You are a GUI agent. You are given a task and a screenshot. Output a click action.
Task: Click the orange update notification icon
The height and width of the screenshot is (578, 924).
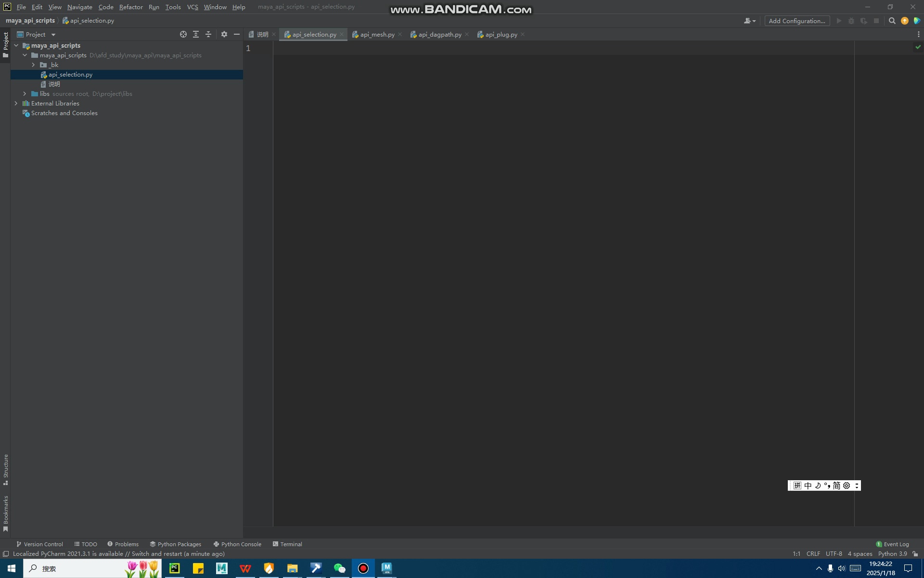tap(905, 21)
